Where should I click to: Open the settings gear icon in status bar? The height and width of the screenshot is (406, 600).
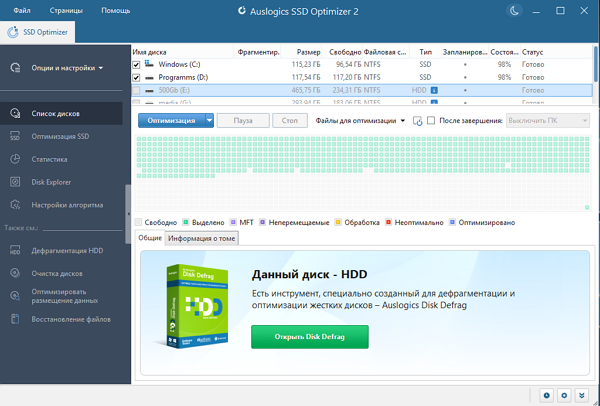click(564, 396)
